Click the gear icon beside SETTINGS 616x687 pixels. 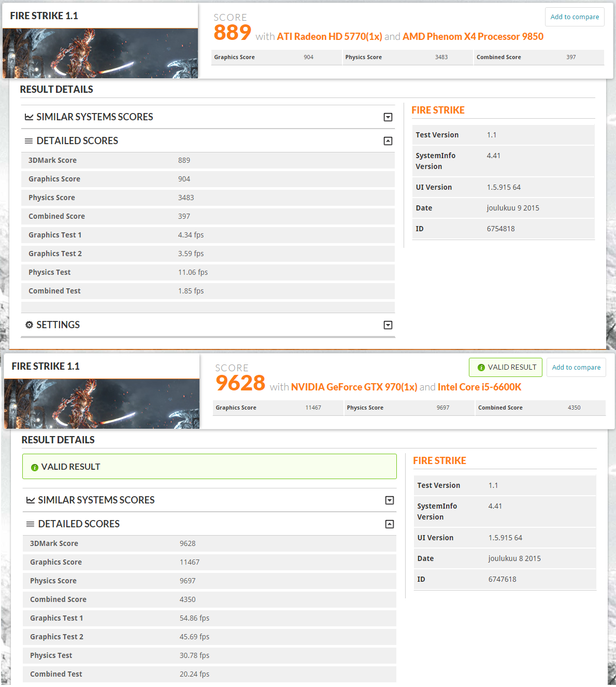point(30,325)
